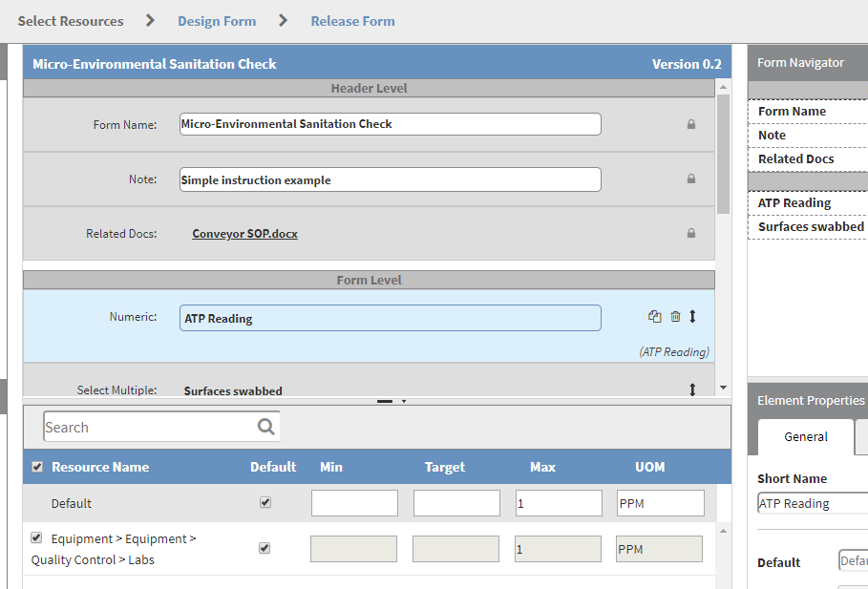Click the Target column header
This screenshot has width=868, height=589.
pos(445,467)
